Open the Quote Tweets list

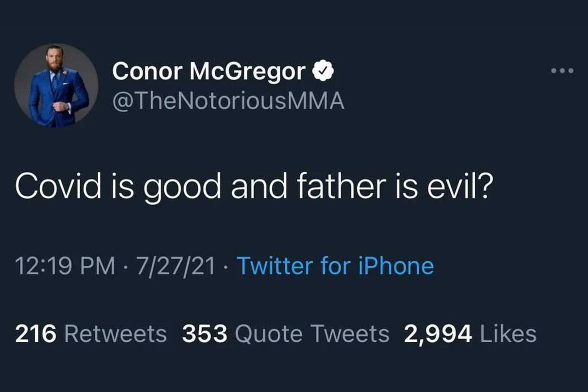coord(312,334)
